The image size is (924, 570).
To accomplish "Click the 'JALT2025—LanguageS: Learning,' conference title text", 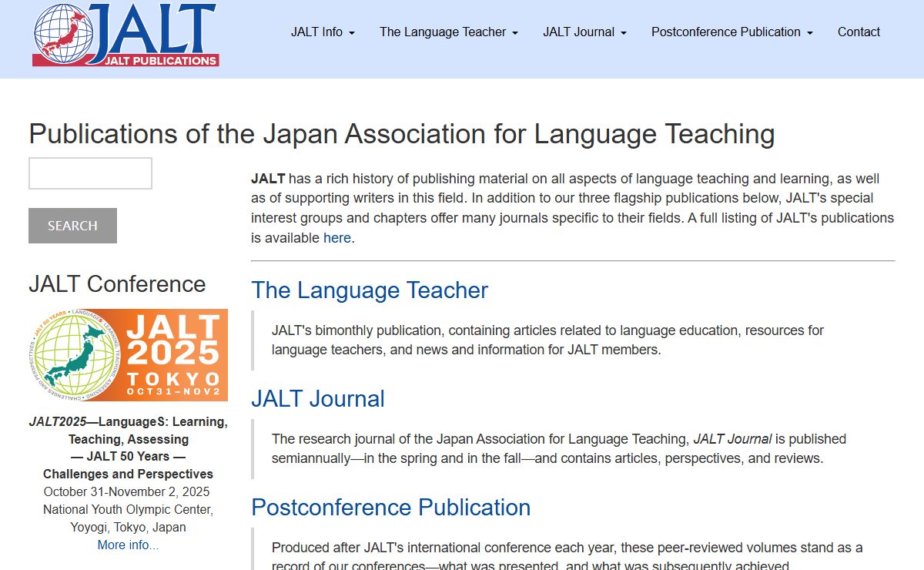I will [x=128, y=422].
